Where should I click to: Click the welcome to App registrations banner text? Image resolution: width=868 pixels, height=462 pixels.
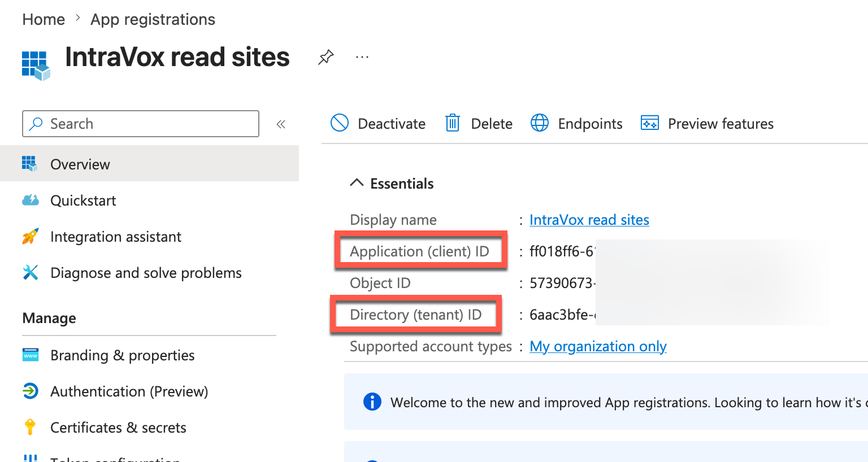pos(629,403)
